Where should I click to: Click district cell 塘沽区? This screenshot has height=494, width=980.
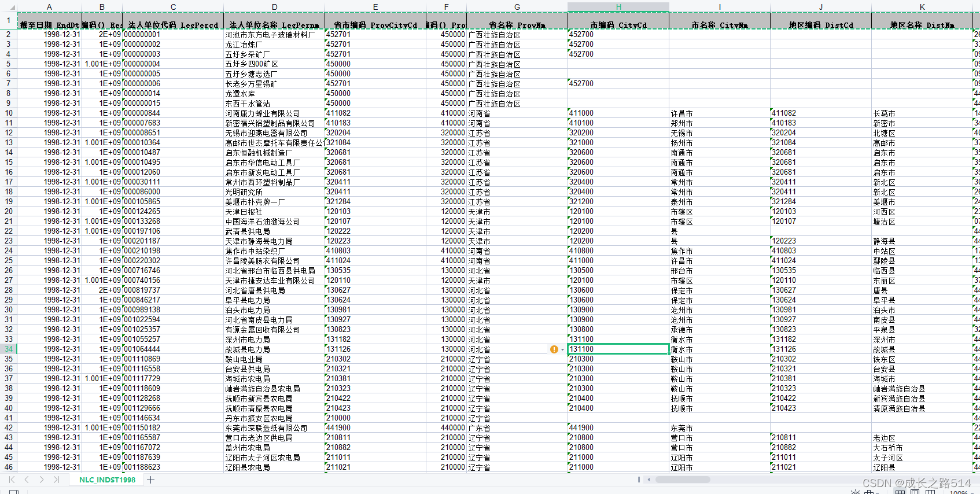[922, 222]
